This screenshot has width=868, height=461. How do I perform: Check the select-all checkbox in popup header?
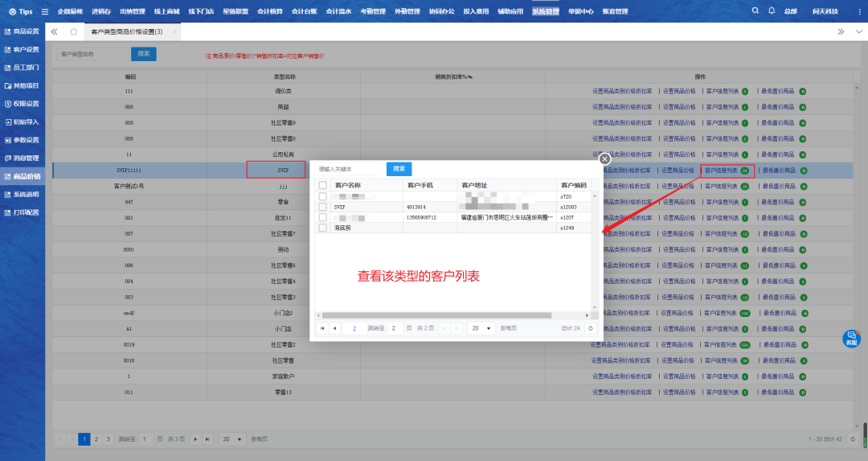(323, 185)
